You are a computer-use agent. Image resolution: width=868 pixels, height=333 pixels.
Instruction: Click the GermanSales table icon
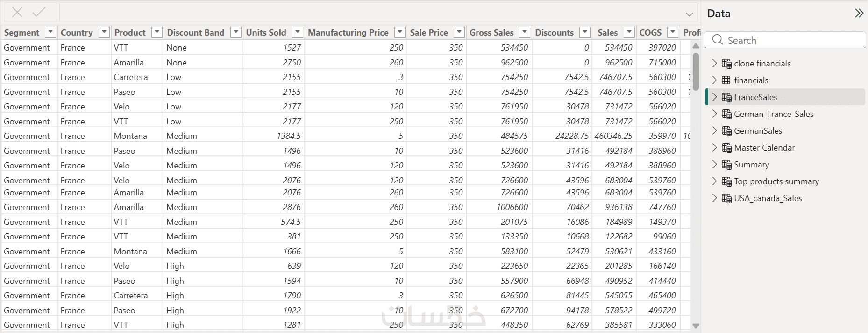(726, 131)
